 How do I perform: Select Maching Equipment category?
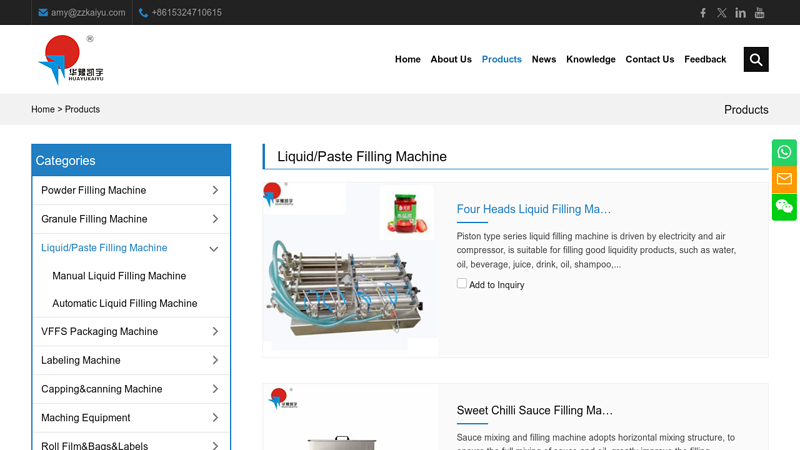pyautogui.click(x=86, y=418)
